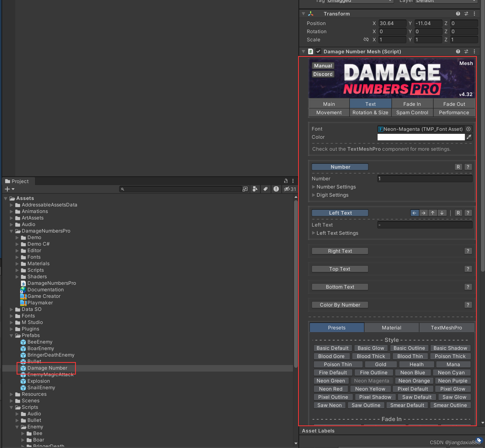485x448 pixels.
Task: Expand Left Text Settings foldout
Action: click(314, 233)
